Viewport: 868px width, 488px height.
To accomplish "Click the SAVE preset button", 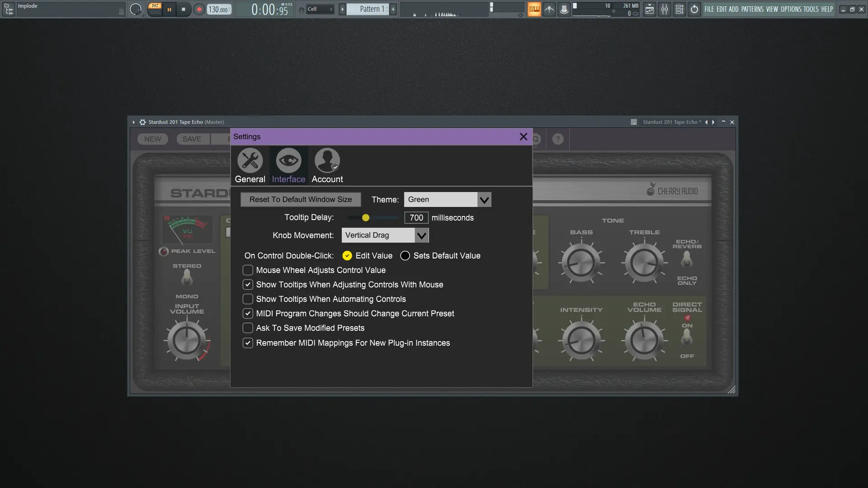I will (x=192, y=139).
